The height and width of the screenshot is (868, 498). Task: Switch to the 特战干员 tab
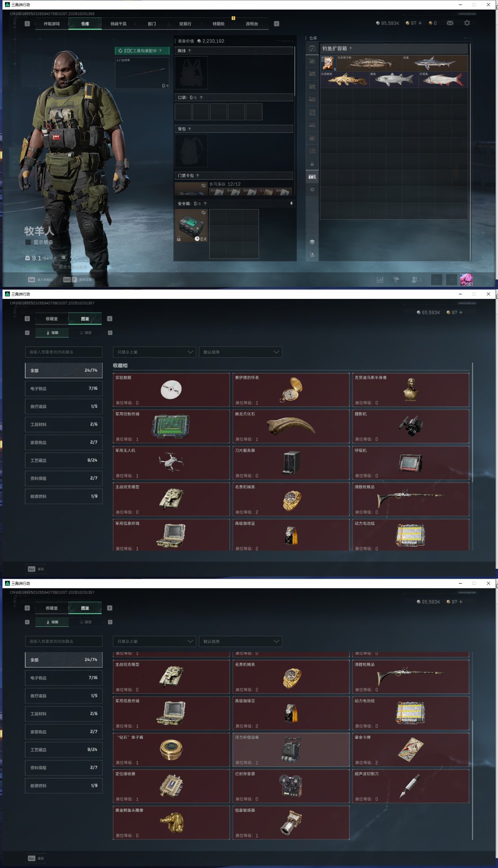click(x=118, y=24)
